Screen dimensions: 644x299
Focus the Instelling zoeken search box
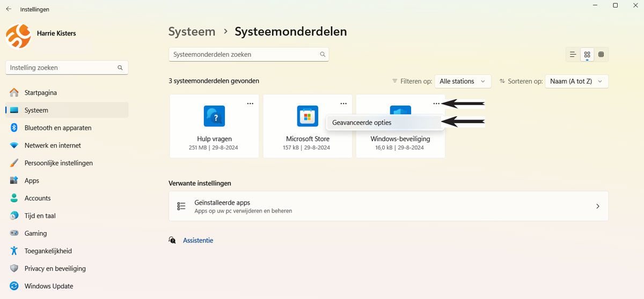coord(67,68)
